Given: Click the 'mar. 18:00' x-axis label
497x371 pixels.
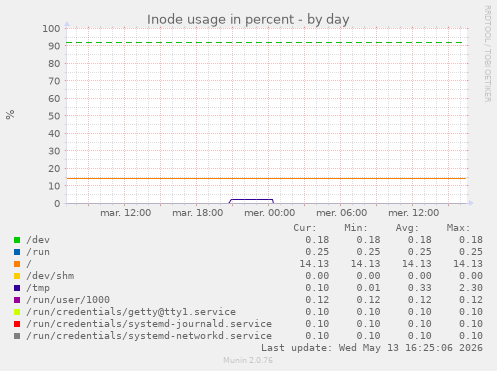Looking at the screenshot, I should coord(198,213).
